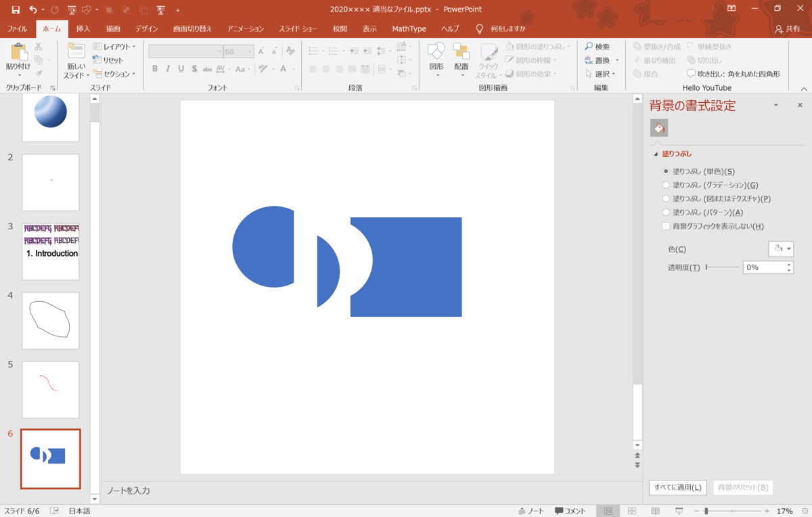Click the rounded rectangle callout button
Image resolution: width=812 pixels, height=517 pixels.
click(x=734, y=74)
